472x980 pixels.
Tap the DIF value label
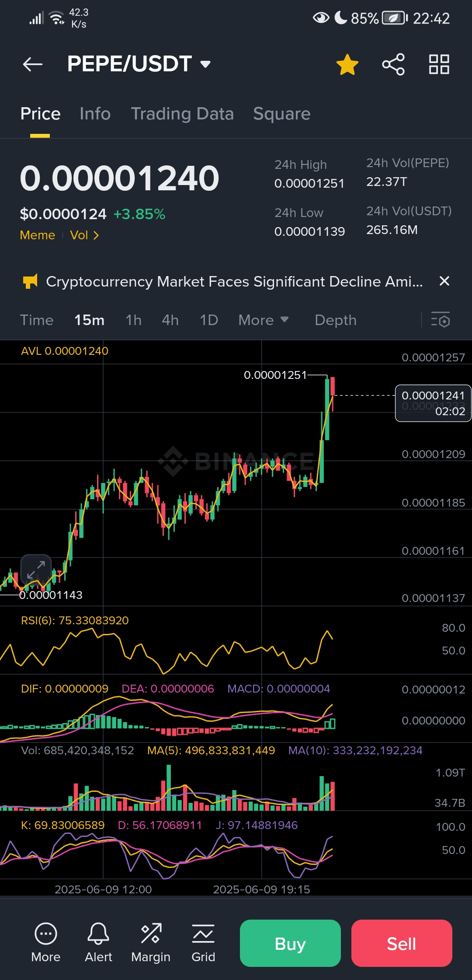(65, 689)
